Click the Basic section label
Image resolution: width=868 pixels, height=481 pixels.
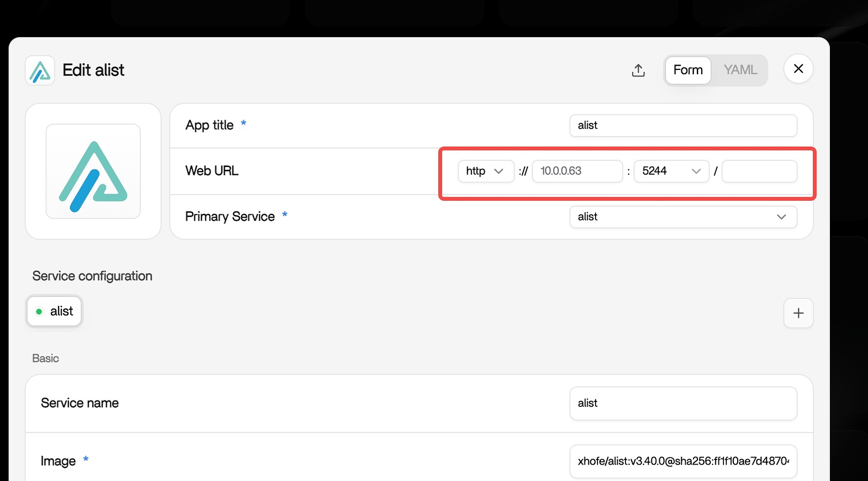click(x=45, y=358)
